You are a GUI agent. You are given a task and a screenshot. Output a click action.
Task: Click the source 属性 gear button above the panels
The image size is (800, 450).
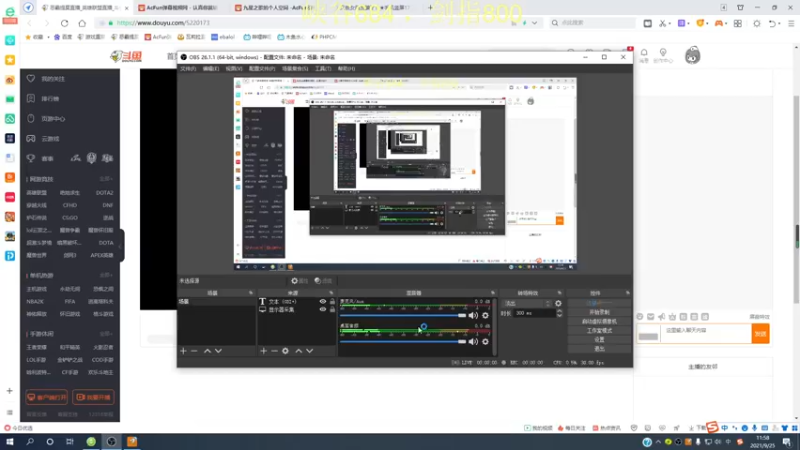coord(299,281)
